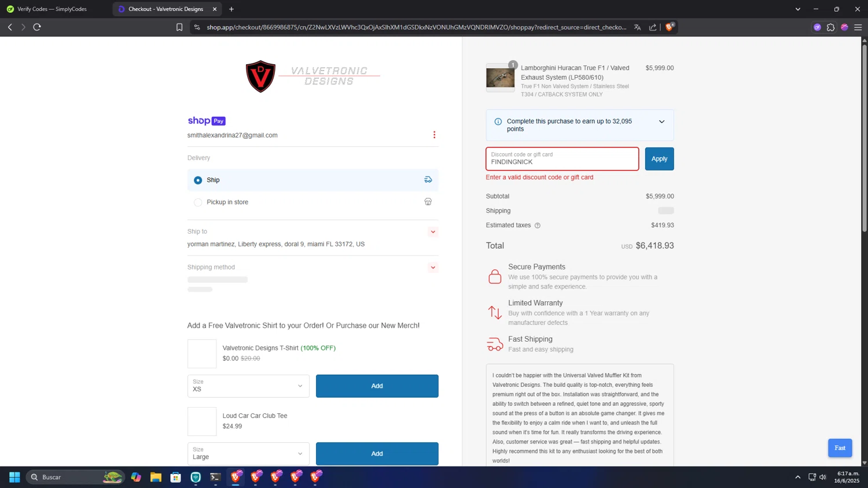Screen dimensions: 868x488
Task: Select Pickup in store radio button
Action: click(x=198, y=202)
